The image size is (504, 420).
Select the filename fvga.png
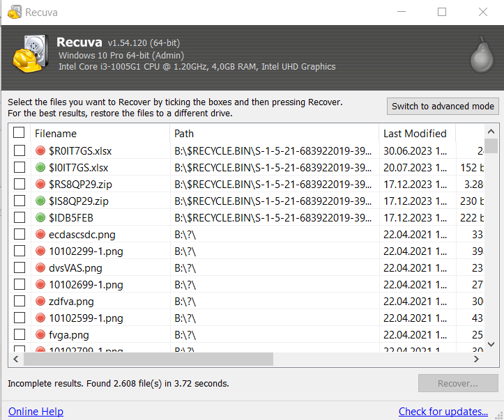(69, 335)
